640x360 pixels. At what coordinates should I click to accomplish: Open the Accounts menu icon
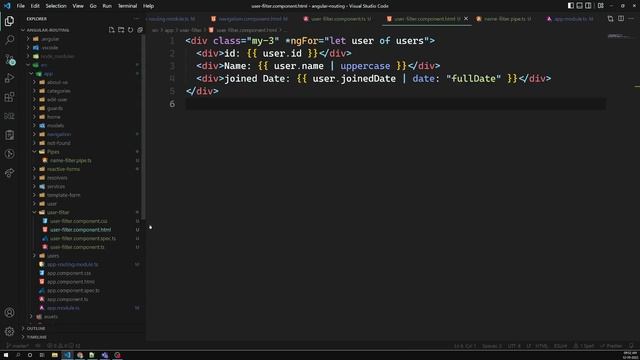point(9,313)
